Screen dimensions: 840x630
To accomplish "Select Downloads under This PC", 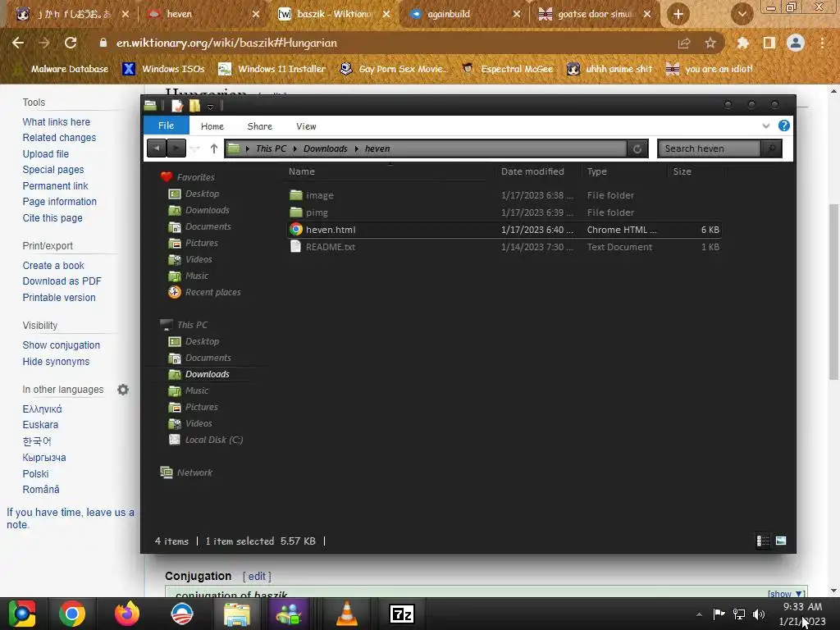I will [208, 374].
